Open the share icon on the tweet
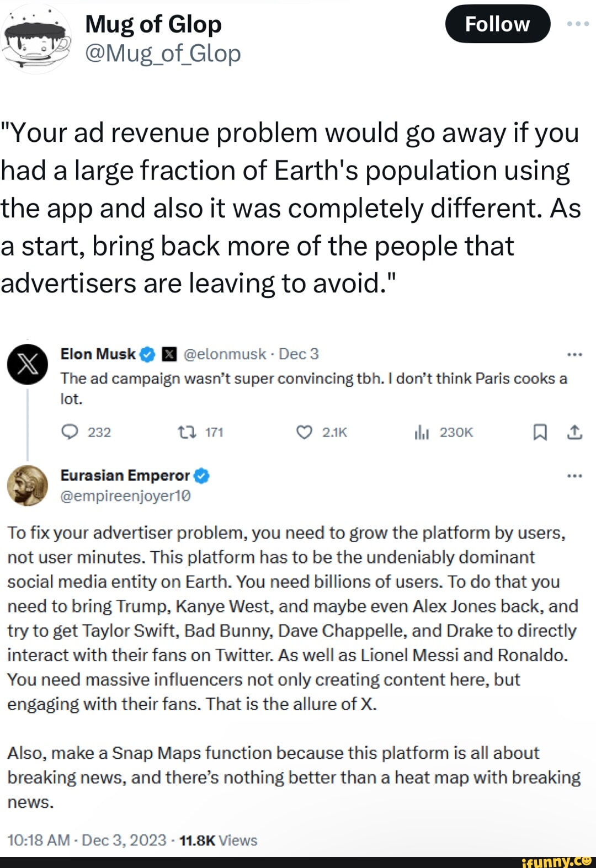596x868 pixels. pos(576,433)
